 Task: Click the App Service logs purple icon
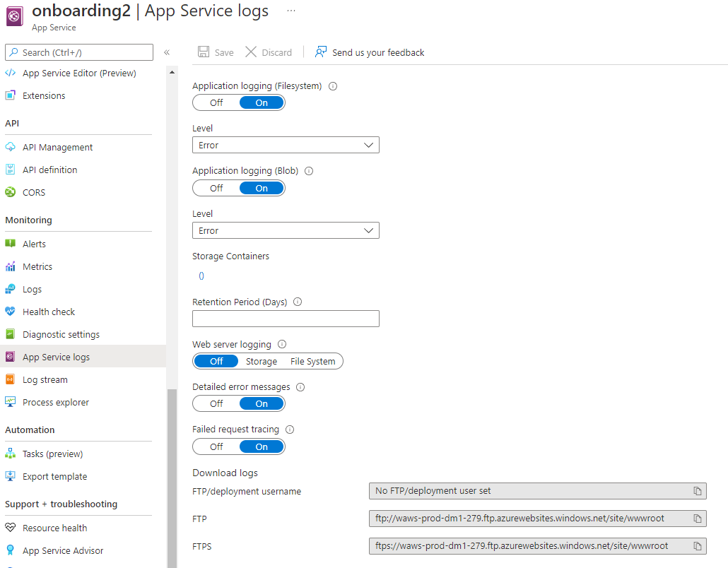(x=10, y=357)
